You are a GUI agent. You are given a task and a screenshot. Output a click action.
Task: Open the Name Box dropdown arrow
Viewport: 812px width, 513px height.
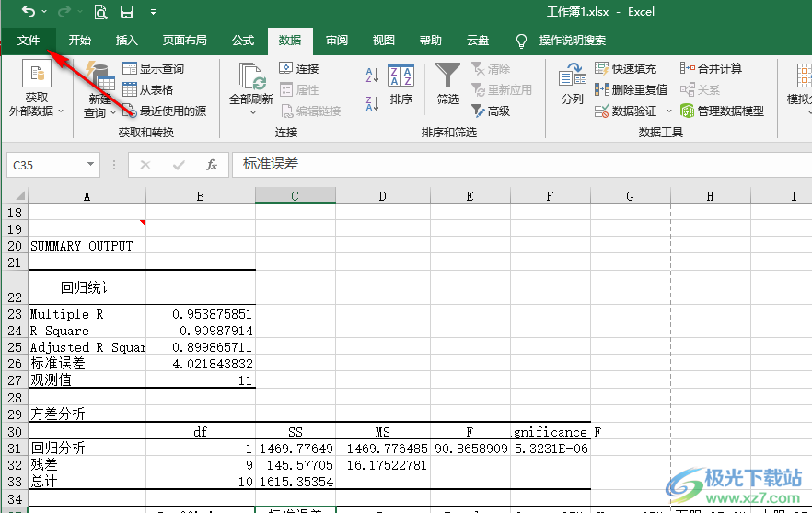[90, 165]
